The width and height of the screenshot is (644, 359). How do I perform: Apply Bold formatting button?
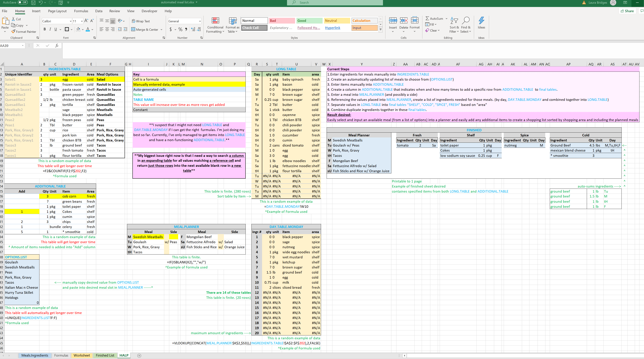[x=44, y=29]
